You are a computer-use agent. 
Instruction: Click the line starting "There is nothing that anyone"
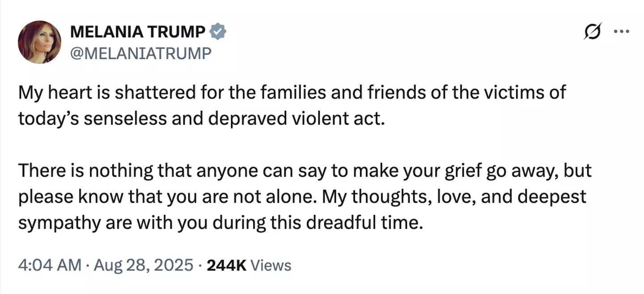(x=305, y=171)
